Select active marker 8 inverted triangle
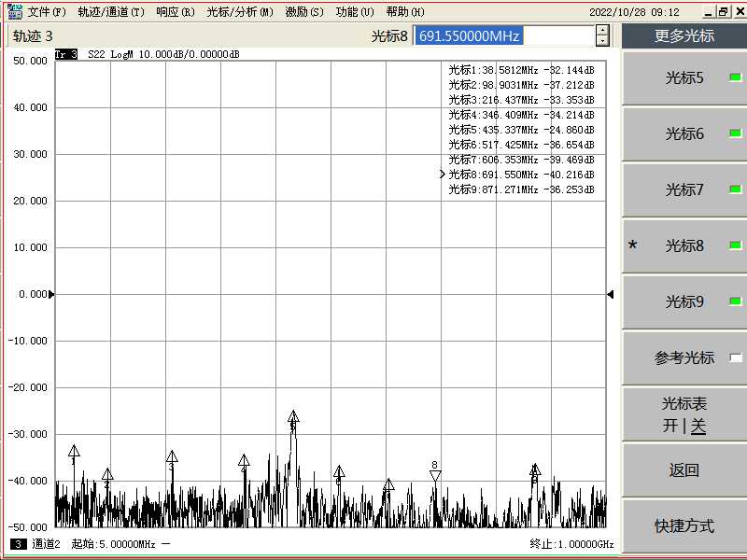 coord(435,476)
